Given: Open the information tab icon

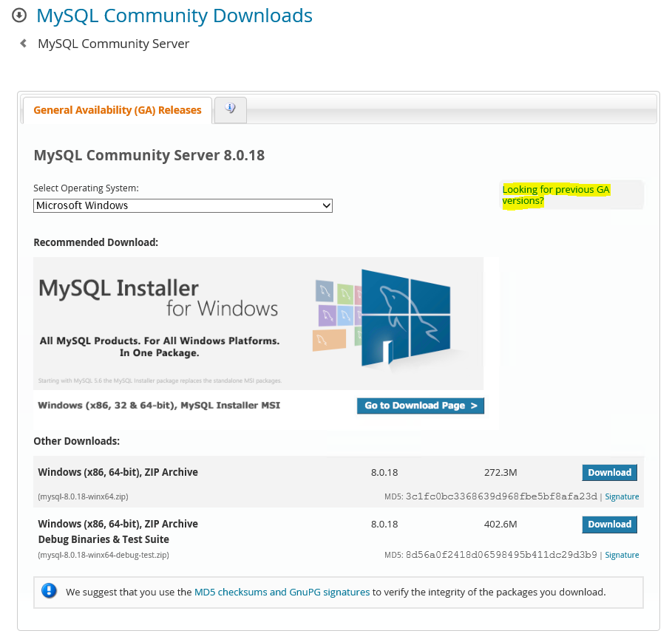Looking at the screenshot, I should 231,109.
